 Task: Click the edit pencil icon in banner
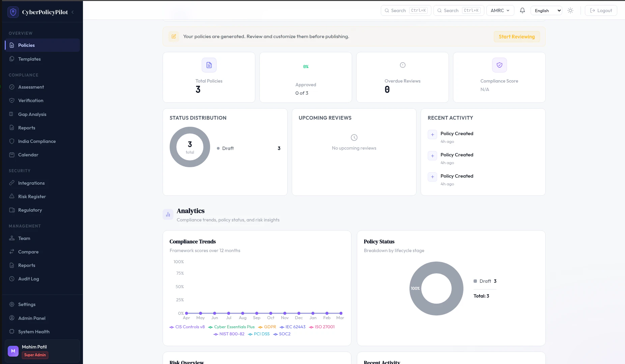(174, 36)
